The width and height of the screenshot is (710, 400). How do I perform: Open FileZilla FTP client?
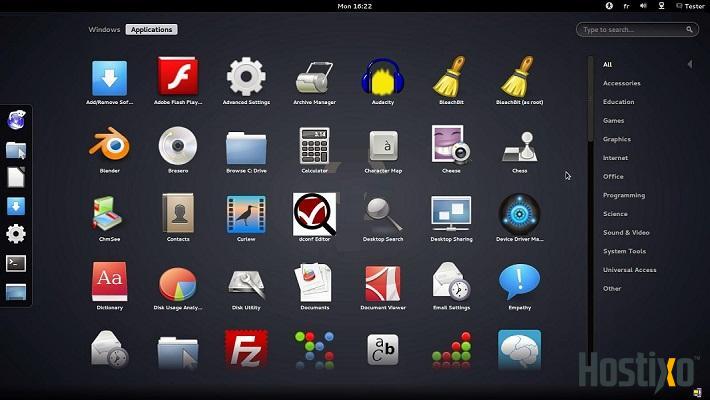point(246,349)
